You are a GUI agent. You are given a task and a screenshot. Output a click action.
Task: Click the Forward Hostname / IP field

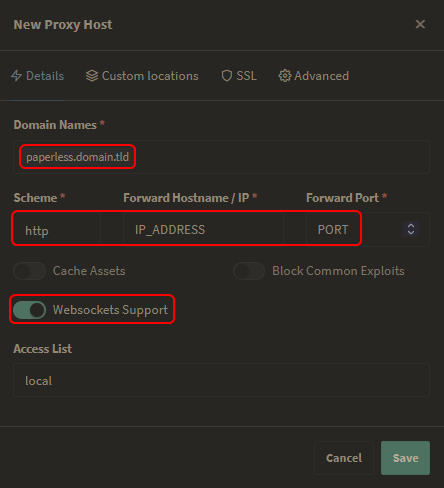click(203, 230)
